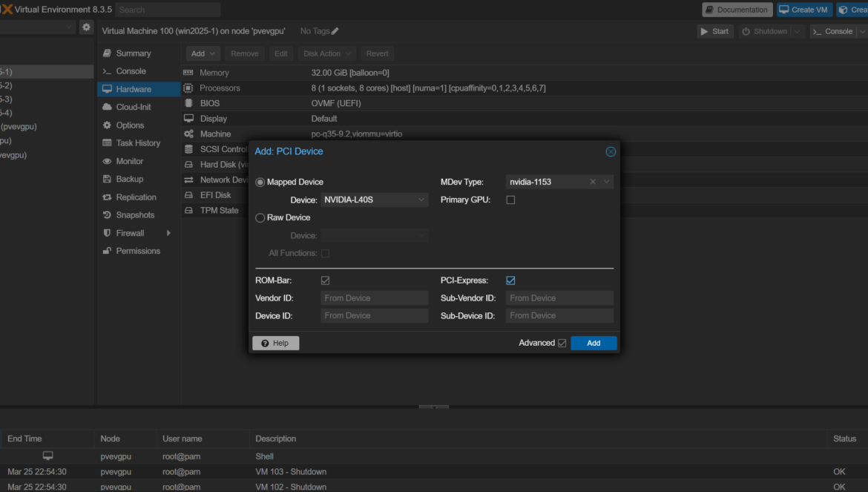
Task: Expand the Shutdown options arrow
Action: pyautogui.click(x=797, y=32)
